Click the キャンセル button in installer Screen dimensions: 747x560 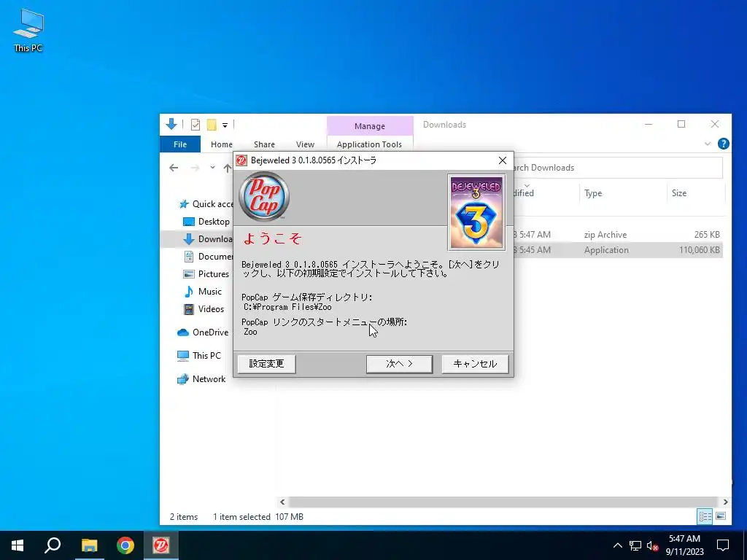[475, 364]
